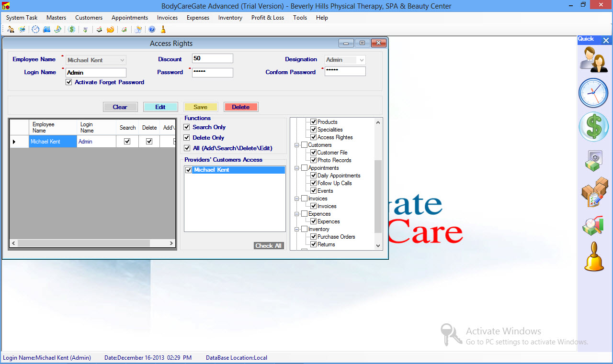Collapse the Appointments tree node
The image size is (613, 364).
click(297, 168)
